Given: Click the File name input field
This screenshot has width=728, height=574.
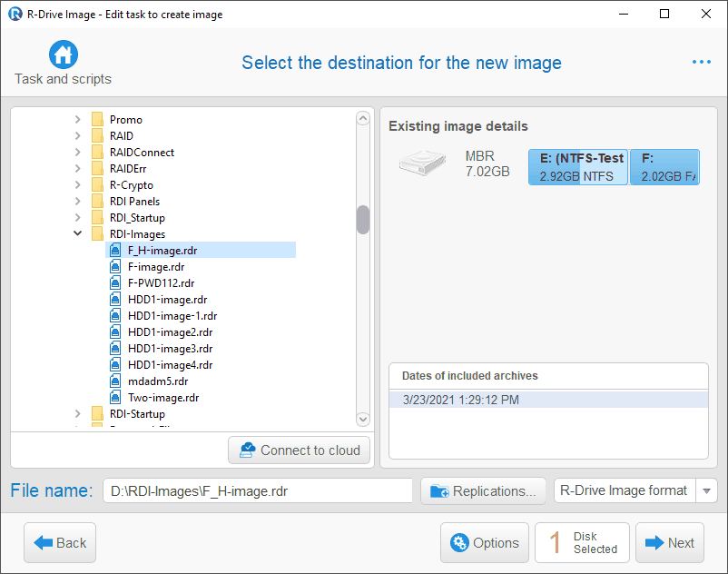Looking at the screenshot, I should click(x=258, y=490).
